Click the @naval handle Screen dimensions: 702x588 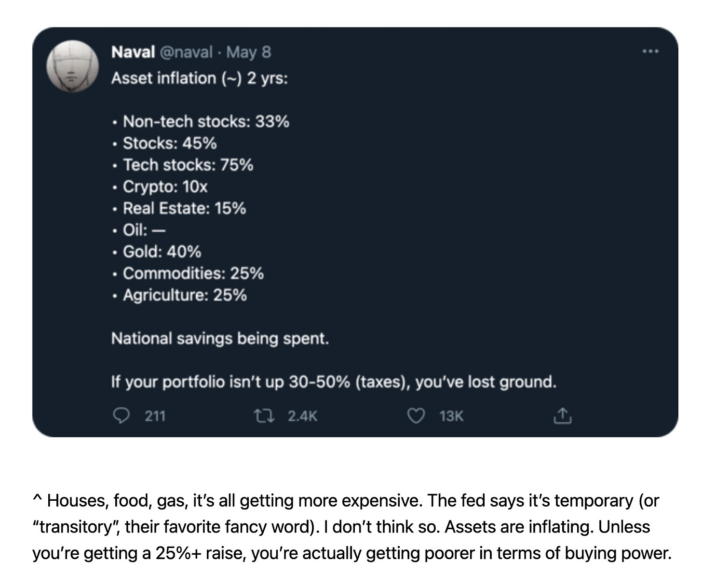(186, 52)
